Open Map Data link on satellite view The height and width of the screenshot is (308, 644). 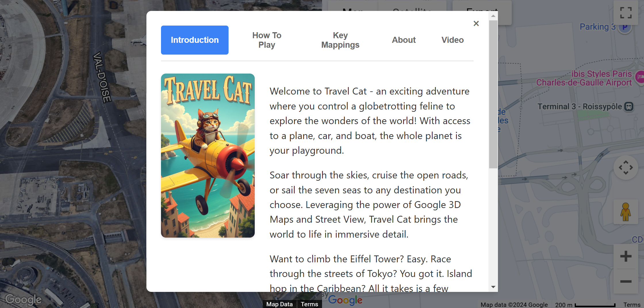point(279,304)
